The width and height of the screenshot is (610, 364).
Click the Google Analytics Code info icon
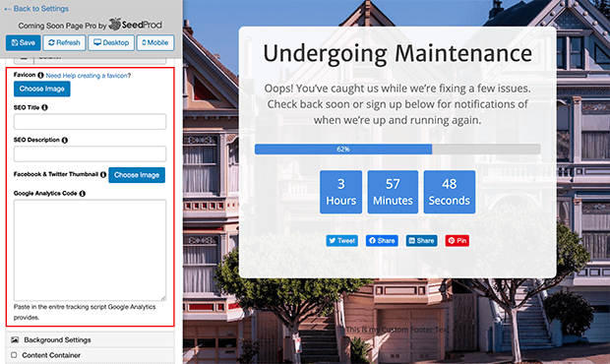(x=82, y=193)
